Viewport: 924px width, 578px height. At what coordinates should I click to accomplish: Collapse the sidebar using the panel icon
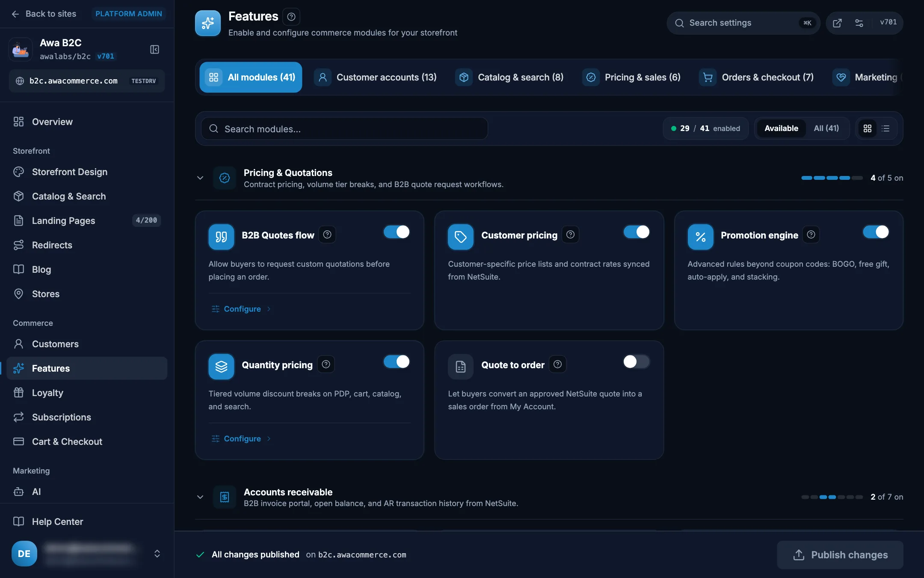pyautogui.click(x=154, y=49)
